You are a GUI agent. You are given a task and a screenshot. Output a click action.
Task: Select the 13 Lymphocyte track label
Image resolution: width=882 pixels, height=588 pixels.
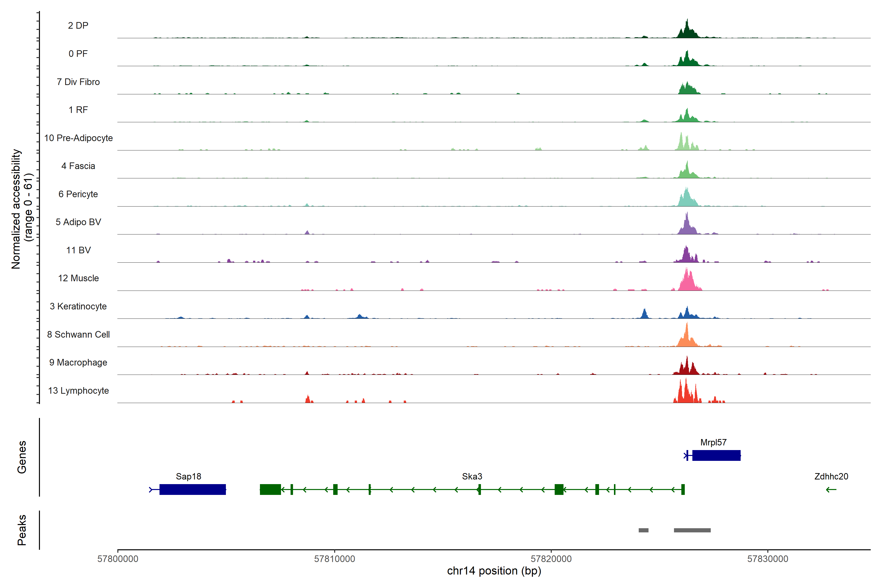tap(78, 390)
